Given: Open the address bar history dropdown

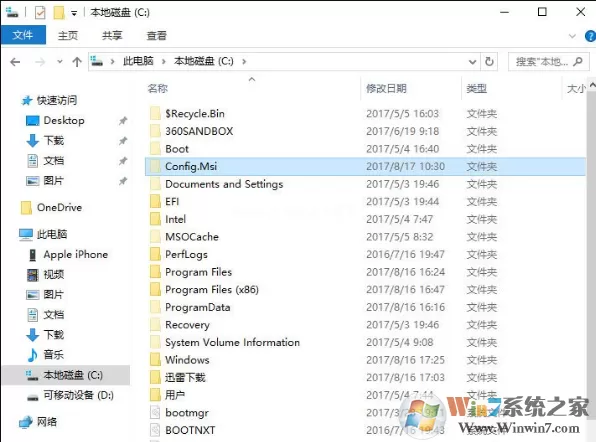Looking at the screenshot, I should pos(472,62).
